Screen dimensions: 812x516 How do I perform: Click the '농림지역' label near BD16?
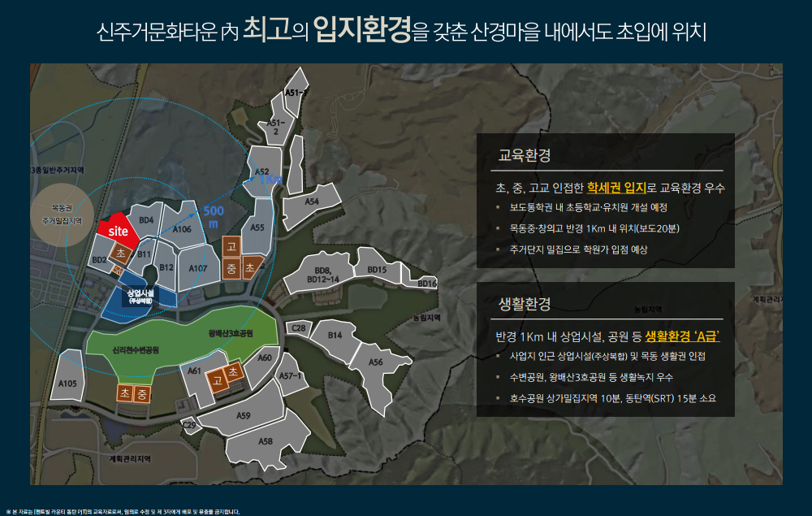pyautogui.click(x=427, y=318)
